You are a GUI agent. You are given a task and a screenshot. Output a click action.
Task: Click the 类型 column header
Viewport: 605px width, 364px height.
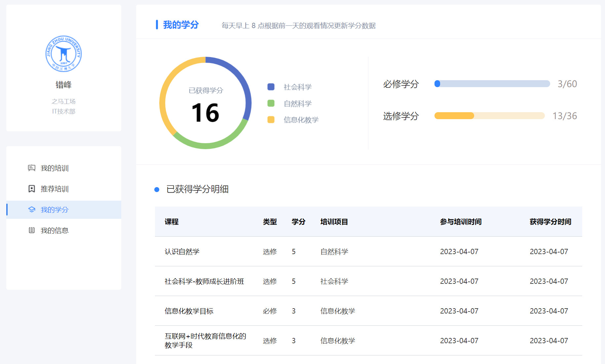tap(270, 222)
